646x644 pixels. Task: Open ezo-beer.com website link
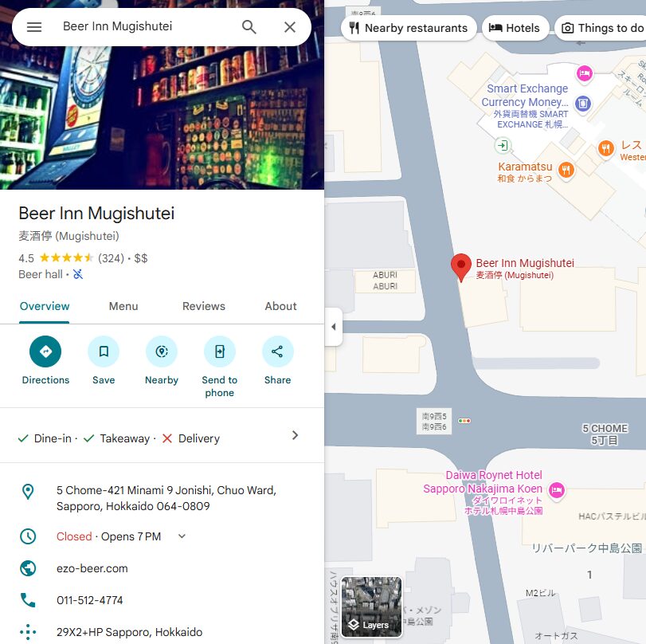point(92,568)
